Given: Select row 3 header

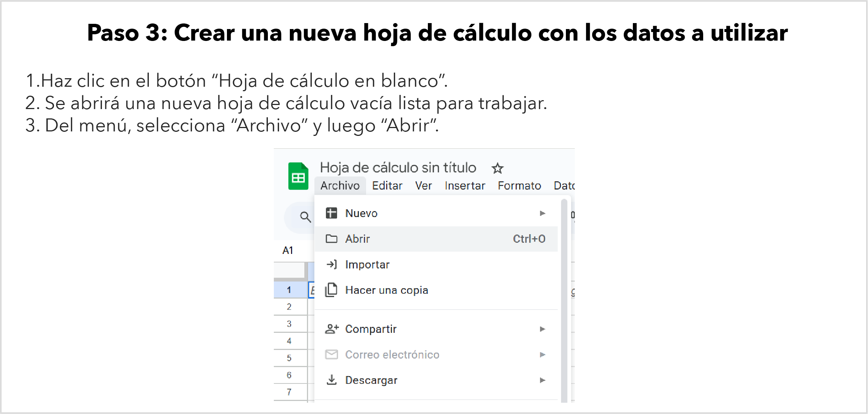Looking at the screenshot, I should click(x=289, y=324).
